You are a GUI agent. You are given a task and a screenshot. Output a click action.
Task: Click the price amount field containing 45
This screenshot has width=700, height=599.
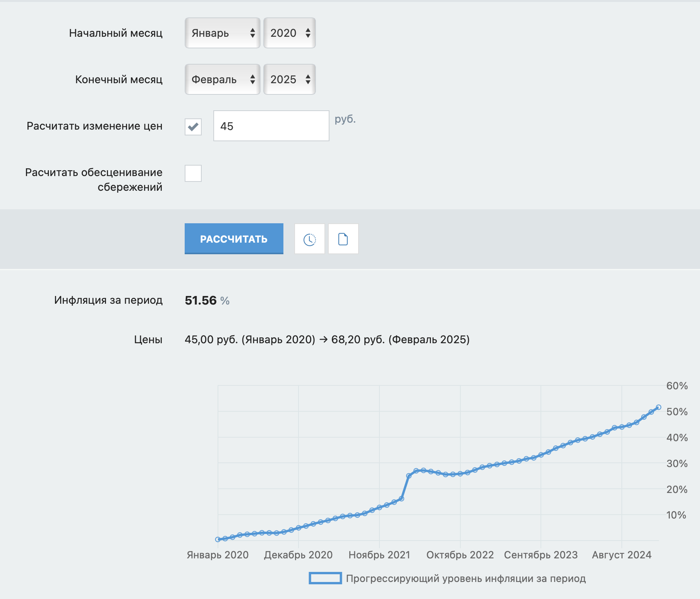point(271,126)
